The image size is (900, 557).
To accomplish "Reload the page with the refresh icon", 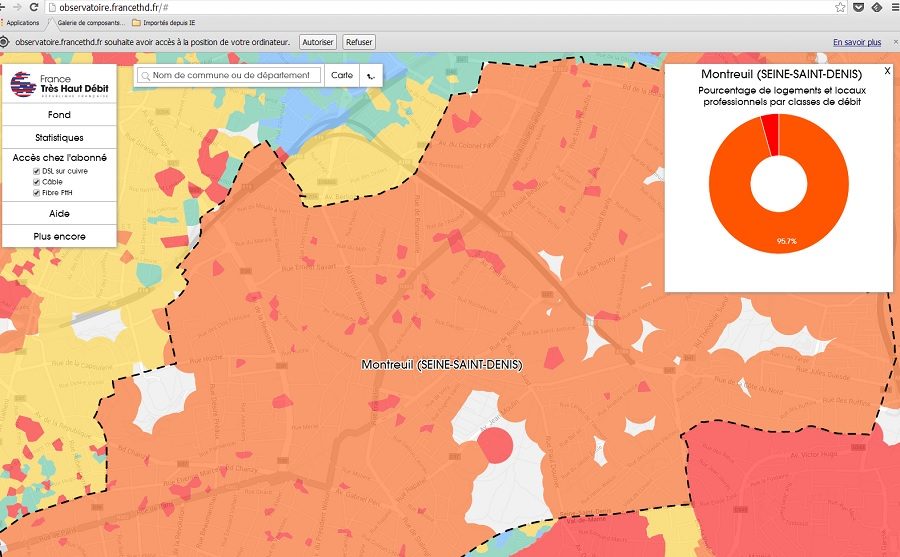I will click(34, 7).
